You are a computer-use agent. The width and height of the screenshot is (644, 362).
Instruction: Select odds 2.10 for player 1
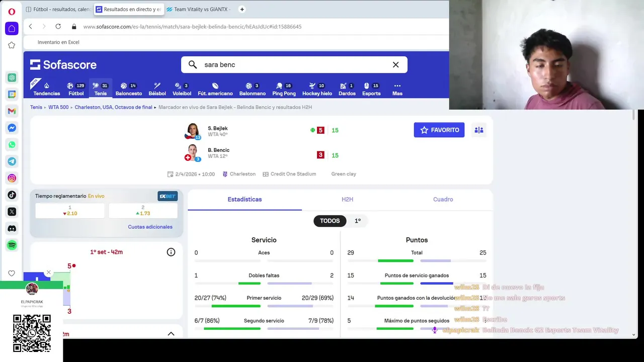point(70,211)
